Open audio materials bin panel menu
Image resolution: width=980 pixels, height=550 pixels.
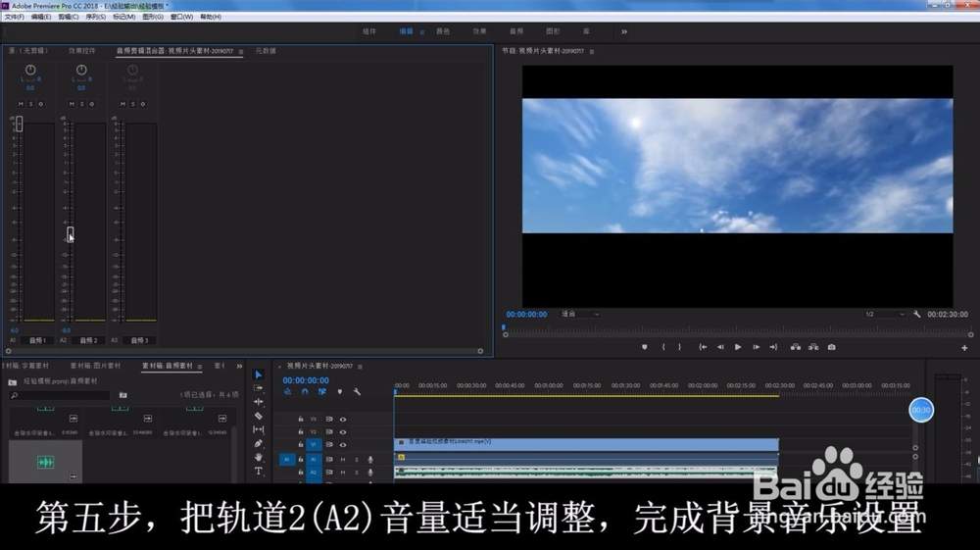click(x=199, y=367)
